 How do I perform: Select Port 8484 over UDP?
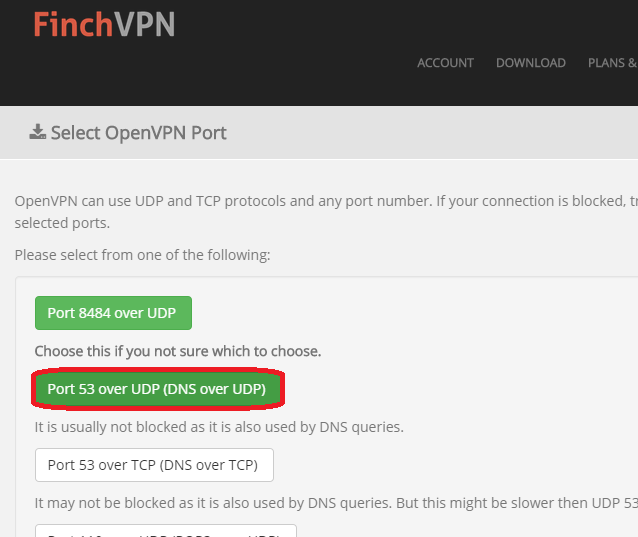[x=113, y=313]
